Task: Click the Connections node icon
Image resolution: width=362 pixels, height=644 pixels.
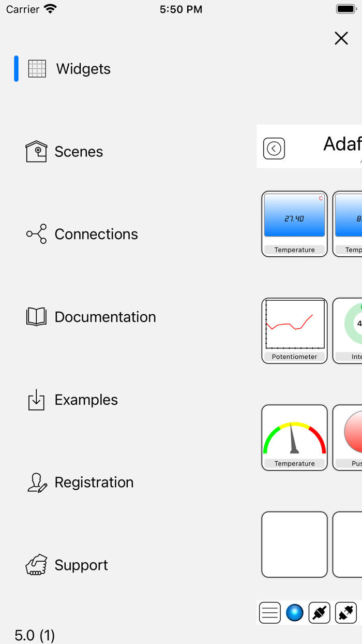Action: (36, 234)
